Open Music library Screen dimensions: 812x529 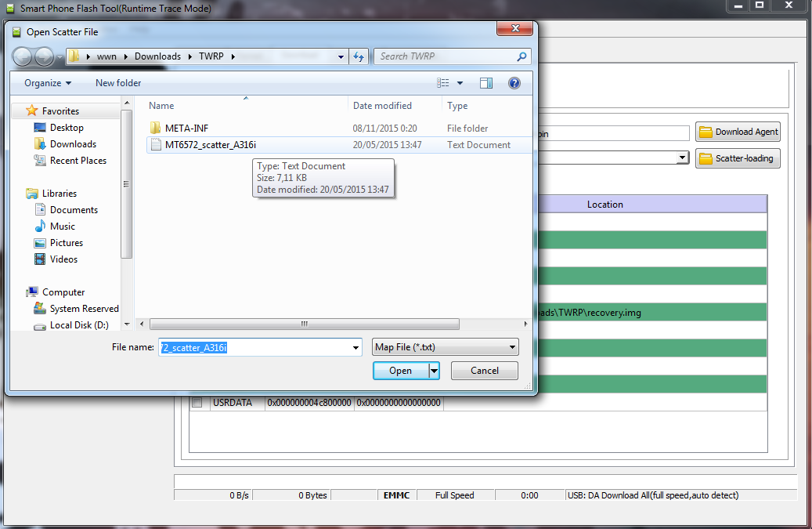(62, 226)
